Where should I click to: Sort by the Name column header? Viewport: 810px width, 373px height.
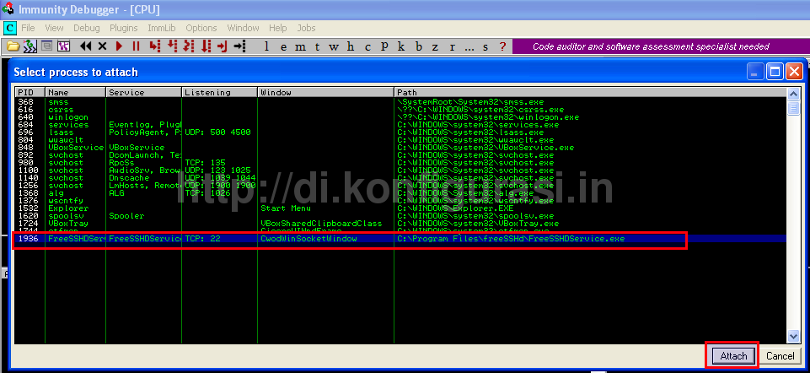pyautogui.click(x=75, y=92)
